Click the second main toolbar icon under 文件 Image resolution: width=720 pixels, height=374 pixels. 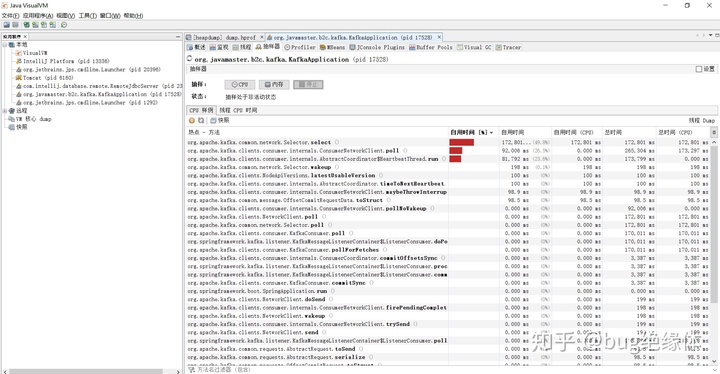[15, 25]
